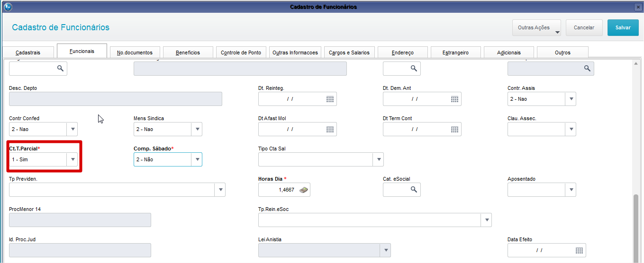
Task: Click the Cancelar button
Action: click(x=584, y=27)
